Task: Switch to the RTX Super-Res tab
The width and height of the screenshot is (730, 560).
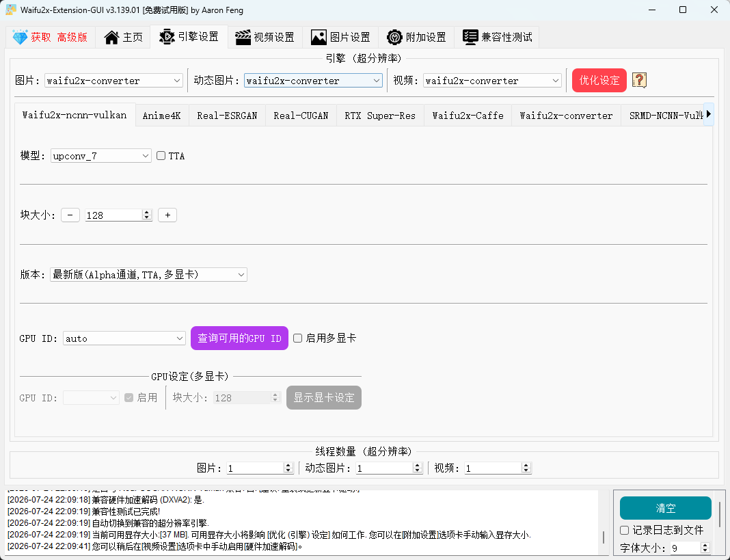Action: pos(380,116)
